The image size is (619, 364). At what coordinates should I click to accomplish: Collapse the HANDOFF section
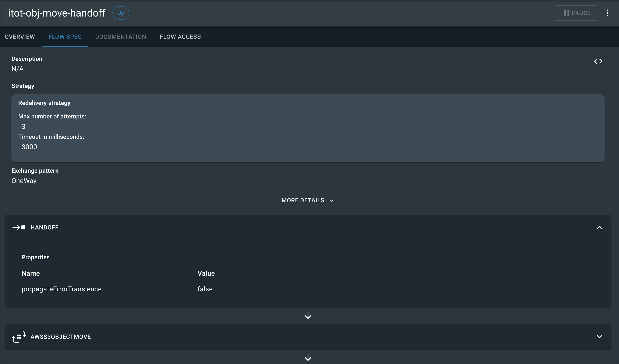(599, 227)
